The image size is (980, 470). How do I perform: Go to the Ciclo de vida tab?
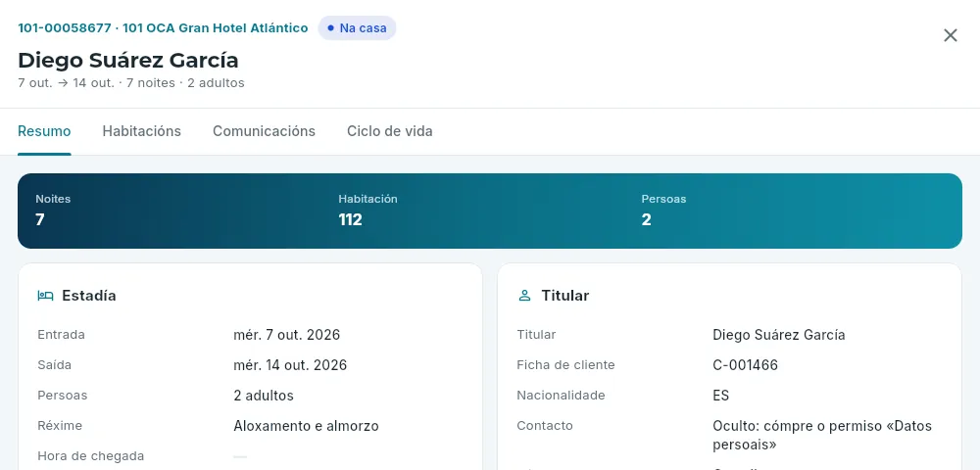click(x=390, y=132)
